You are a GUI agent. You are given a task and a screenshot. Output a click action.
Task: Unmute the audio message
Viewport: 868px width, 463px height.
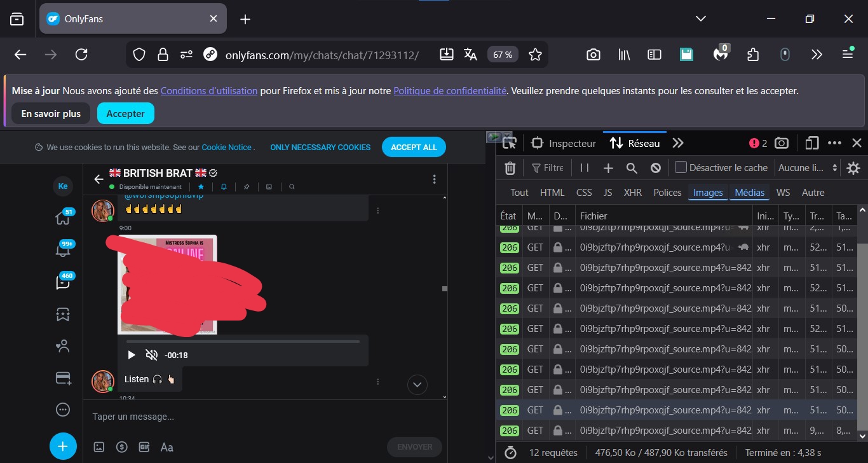click(x=151, y=355)
